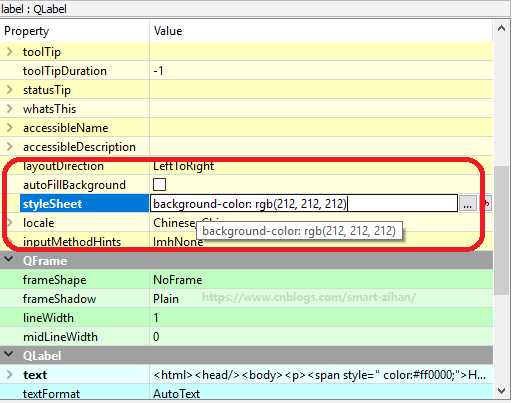
Task: Expand the accessibleName property
Action: [x=10, y=128]
